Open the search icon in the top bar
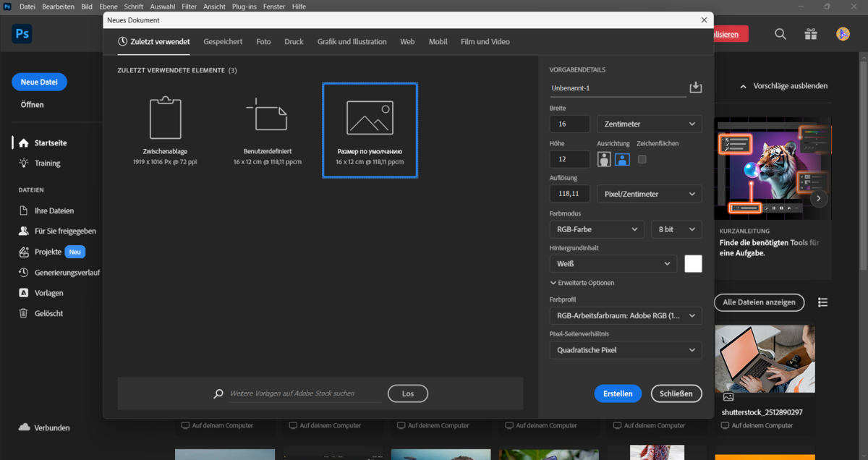This screenshot has width=868, height=460. point(779,33)
